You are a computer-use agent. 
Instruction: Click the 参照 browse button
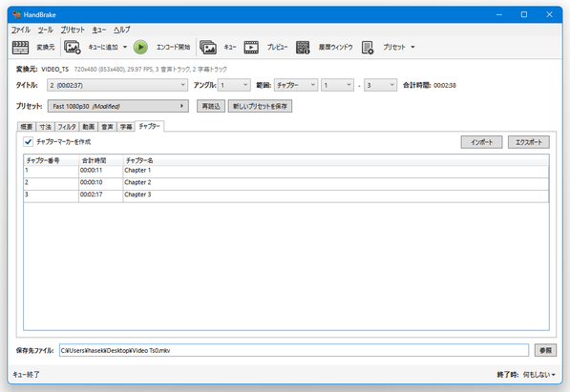pos(545,350)
